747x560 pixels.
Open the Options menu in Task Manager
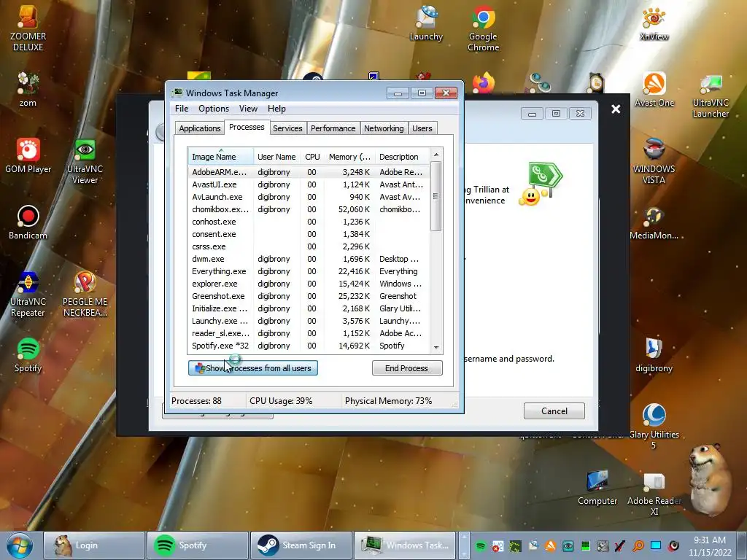214,109
